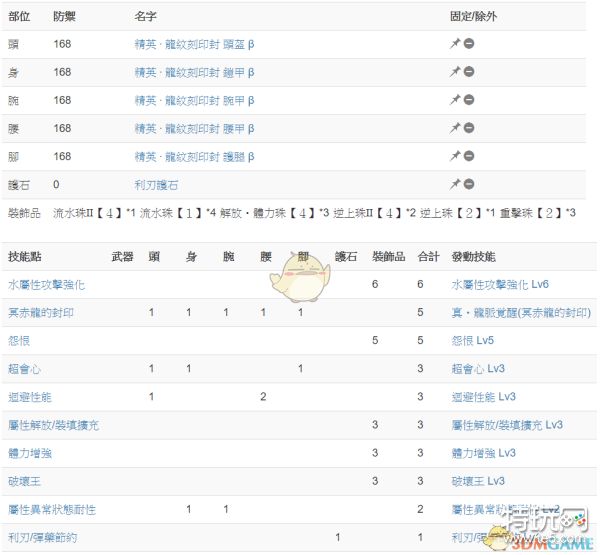Screen dimensions: 600x555
Task: Exclude the 腕 row armor with minus icon
Action: point(468,100)
